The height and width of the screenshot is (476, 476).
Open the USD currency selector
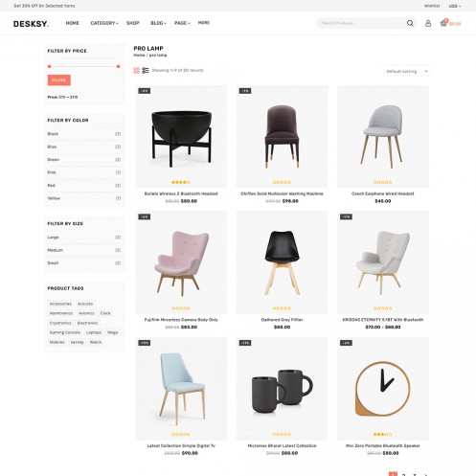click(x=455, y=6)
